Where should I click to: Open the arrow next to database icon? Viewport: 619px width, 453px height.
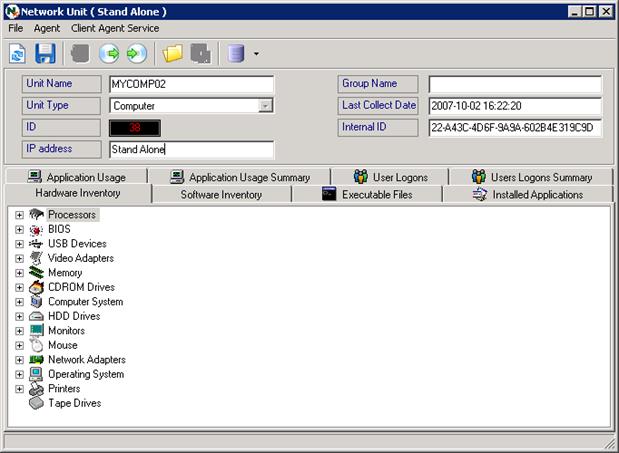(257, 54)
